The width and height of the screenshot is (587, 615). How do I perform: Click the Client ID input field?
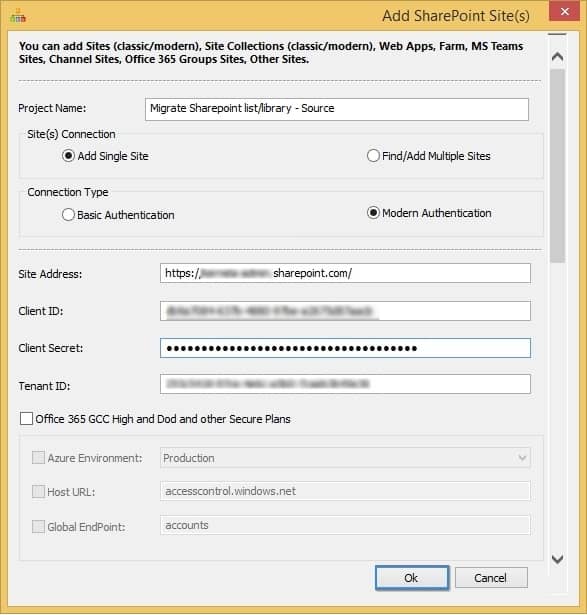click(x=345, y=311)
